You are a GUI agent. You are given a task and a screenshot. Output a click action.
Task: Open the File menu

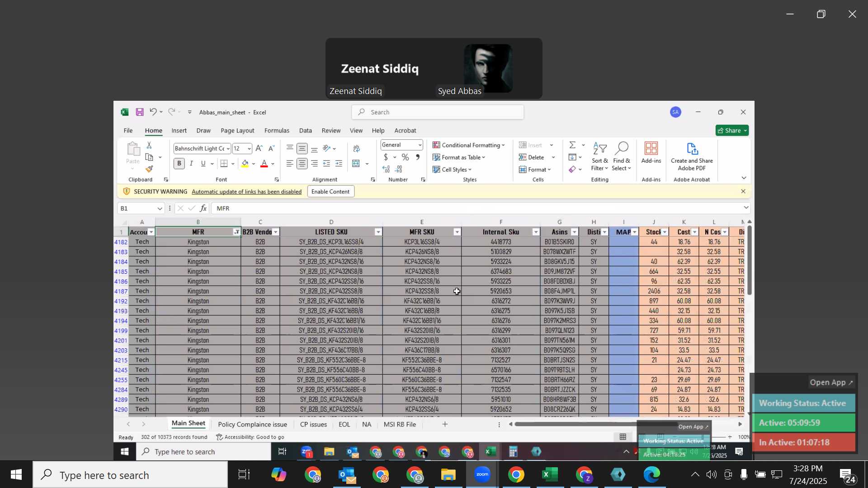128,131
